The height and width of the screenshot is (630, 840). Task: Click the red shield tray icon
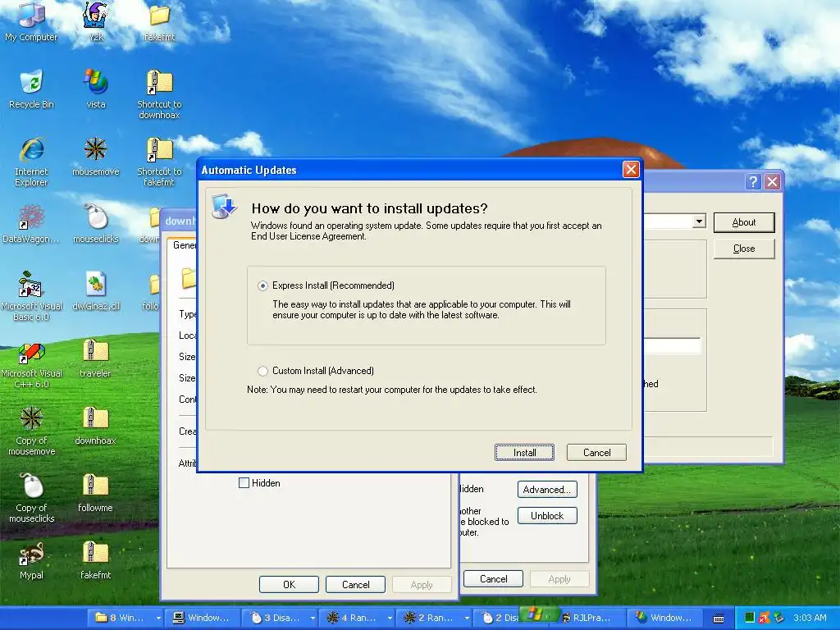pos(764,618)
